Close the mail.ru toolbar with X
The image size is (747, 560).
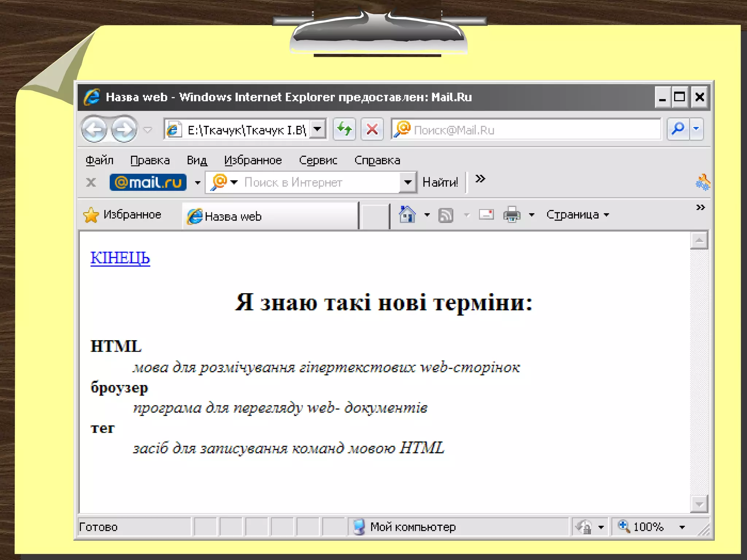point(91,182)
